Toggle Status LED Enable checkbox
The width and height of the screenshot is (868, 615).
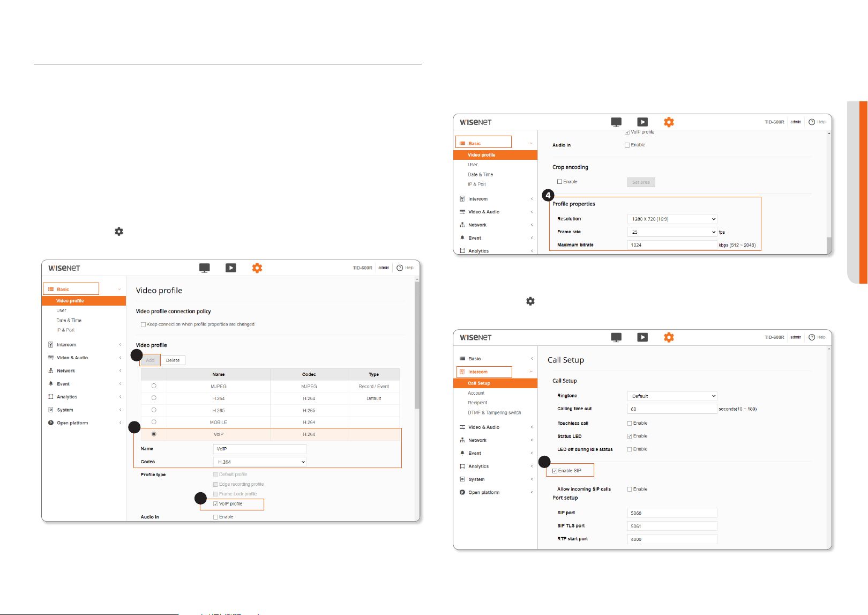[x=630, y=436]
